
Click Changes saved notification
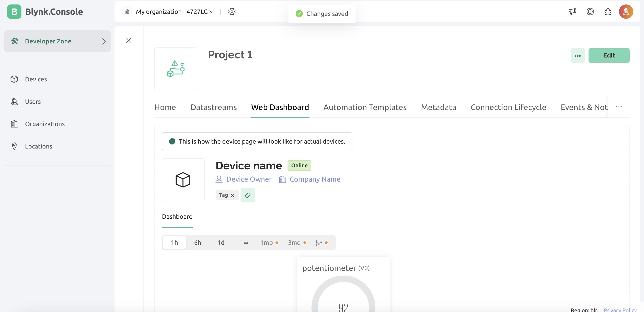tap(322, 14)
